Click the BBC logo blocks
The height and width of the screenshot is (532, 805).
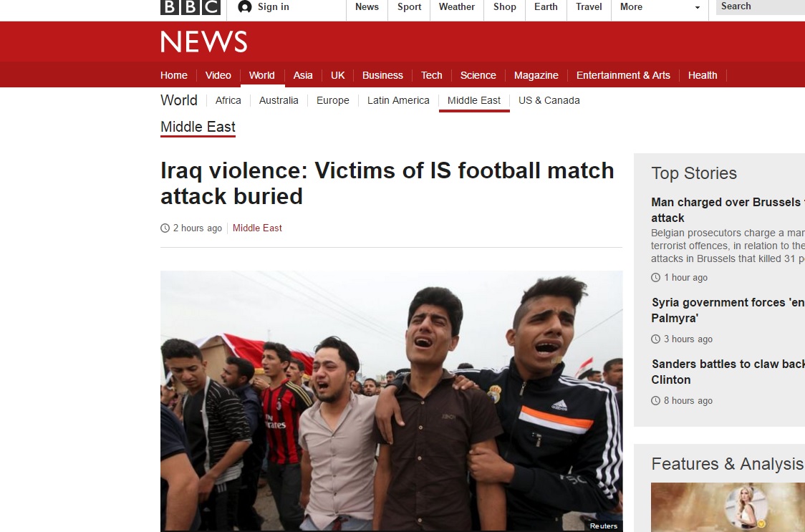click(191, 7)
